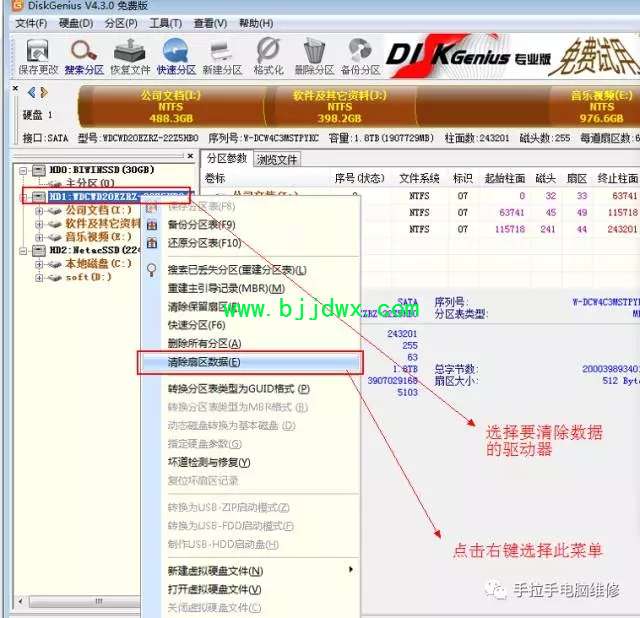Go to next disk with right arrow
The image size is (640, 618).
click(44, 93)
